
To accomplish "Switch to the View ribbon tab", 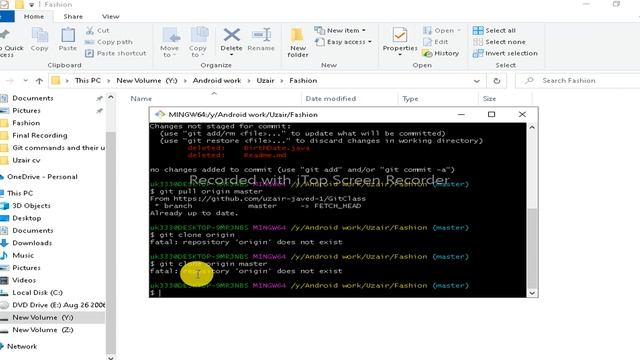I will coord(111,16).
